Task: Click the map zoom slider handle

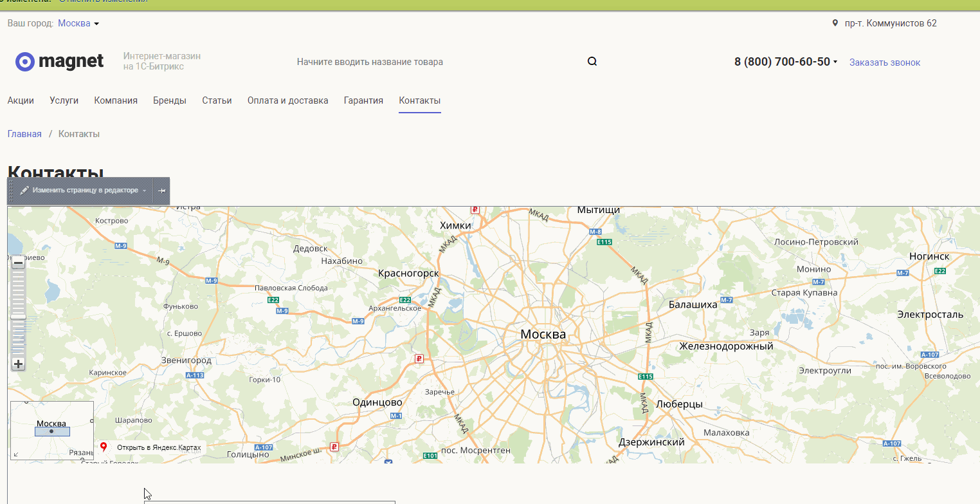Action: pos(18,317)
